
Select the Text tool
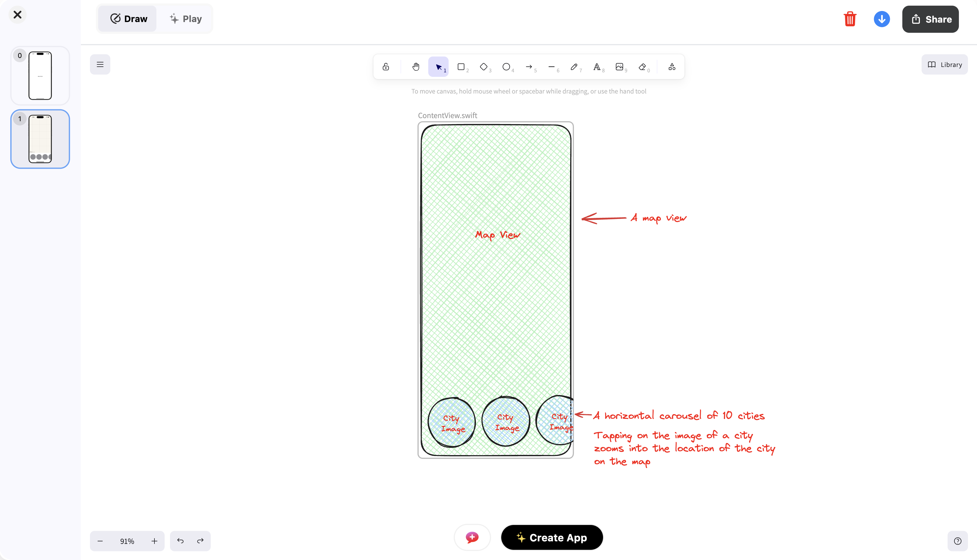point(597,67)
